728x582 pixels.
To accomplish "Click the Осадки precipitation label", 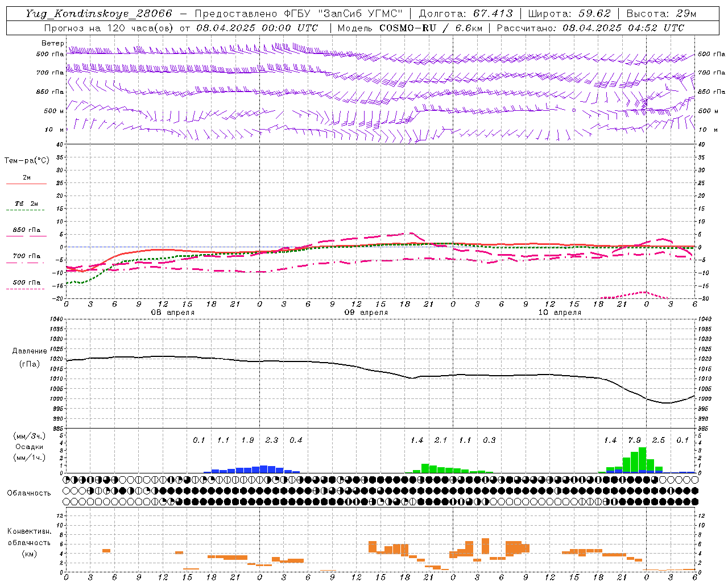I will [x=29, y=447].
